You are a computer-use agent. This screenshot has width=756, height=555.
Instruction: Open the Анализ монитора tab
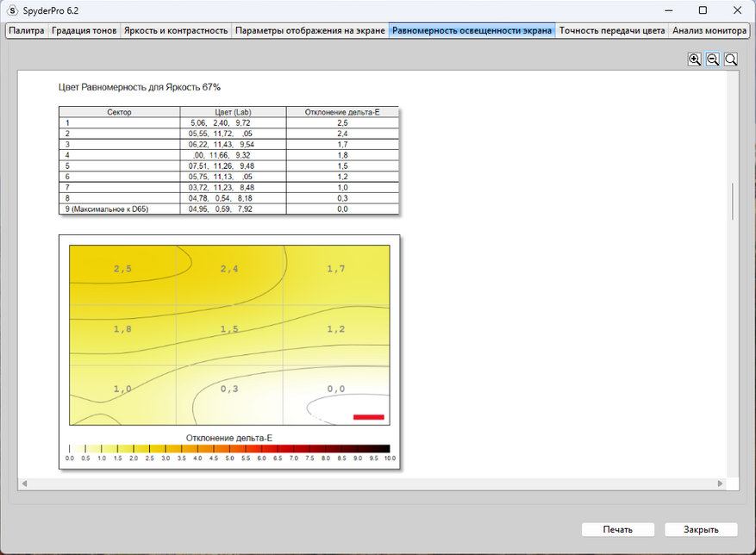[709, 30]
